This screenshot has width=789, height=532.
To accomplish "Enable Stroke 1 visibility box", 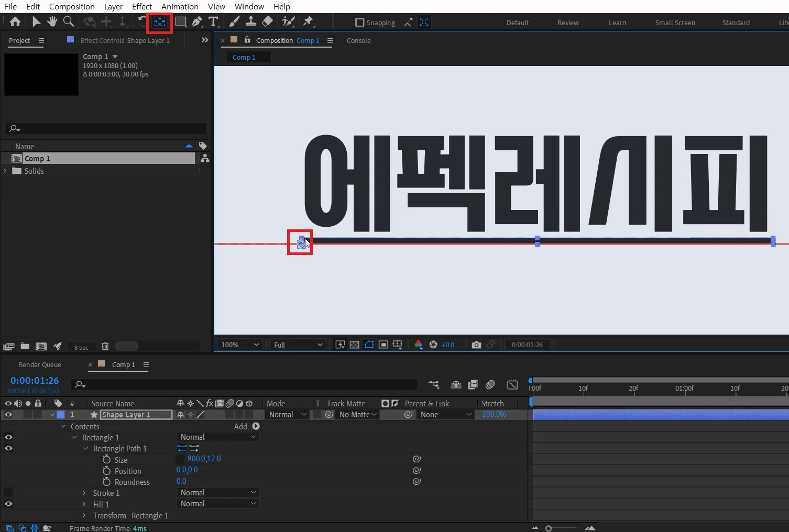I will [8, 493].
